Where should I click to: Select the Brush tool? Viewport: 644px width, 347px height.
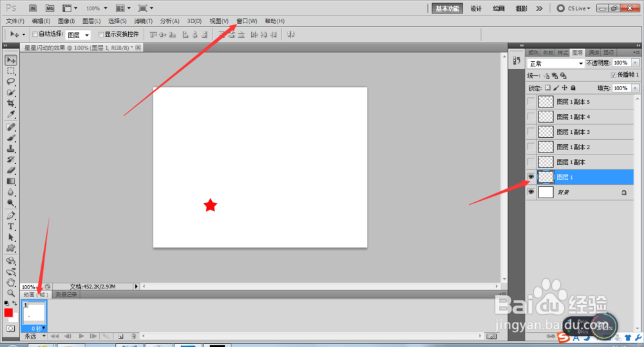point(11,138)
